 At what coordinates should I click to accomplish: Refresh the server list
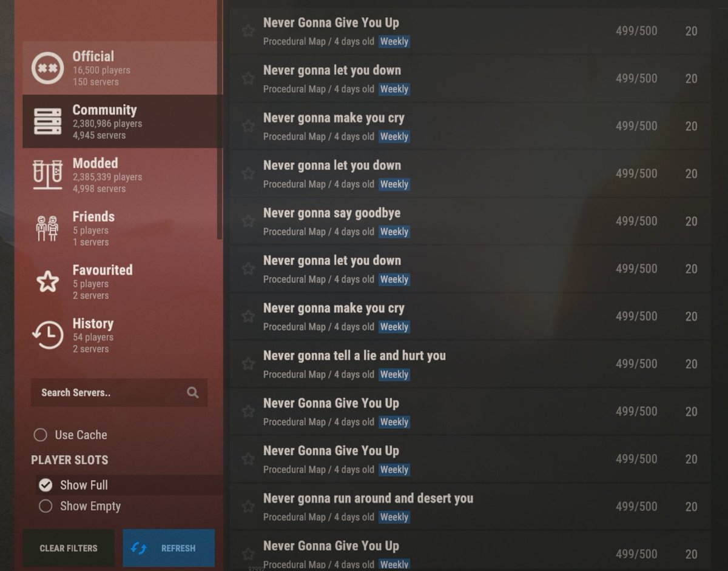[169, 548]
